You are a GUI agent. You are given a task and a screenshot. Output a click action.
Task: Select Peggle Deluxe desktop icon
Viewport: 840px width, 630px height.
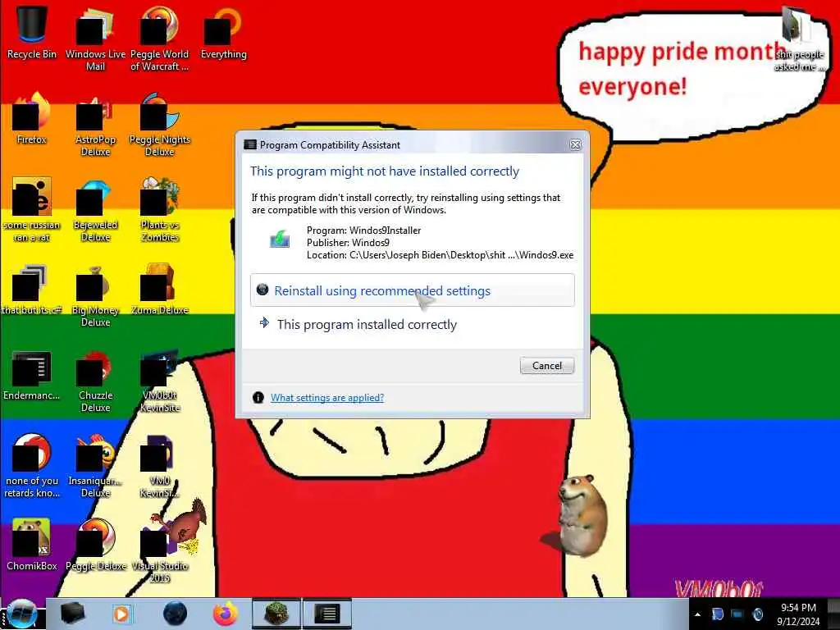coord(95,545)
